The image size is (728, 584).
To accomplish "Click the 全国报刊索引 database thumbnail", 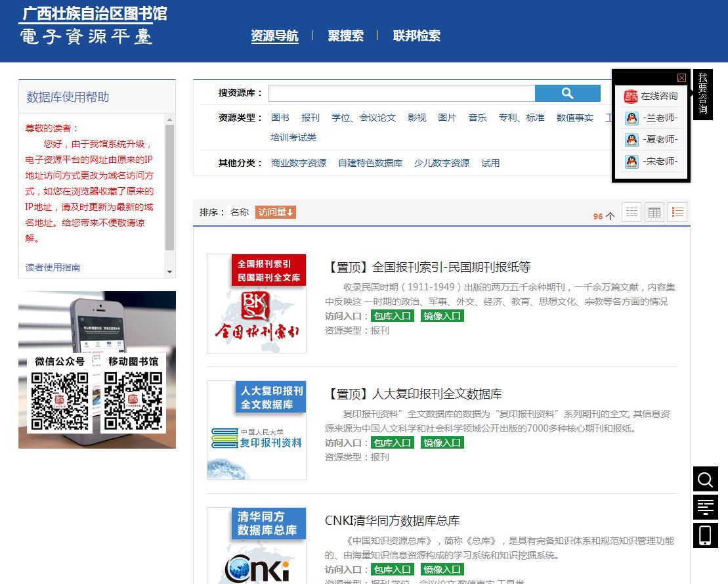I will [x=257, y=303].
